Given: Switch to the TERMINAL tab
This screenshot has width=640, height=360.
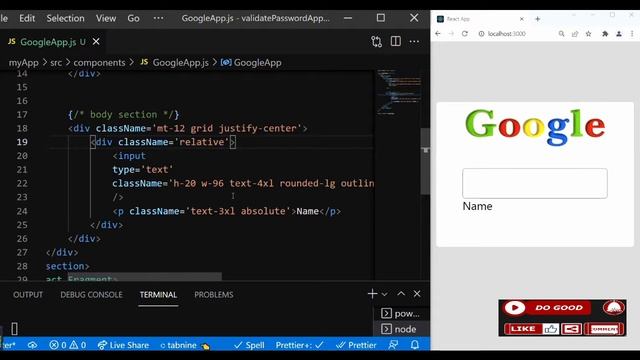Looking at the screenshot, I should [x=158, y=295].
